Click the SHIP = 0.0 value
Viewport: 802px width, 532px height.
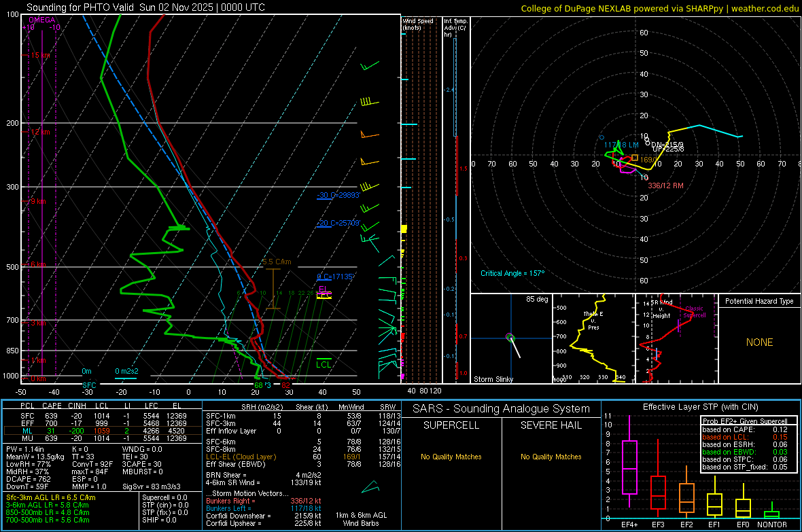tap(159, 520)
